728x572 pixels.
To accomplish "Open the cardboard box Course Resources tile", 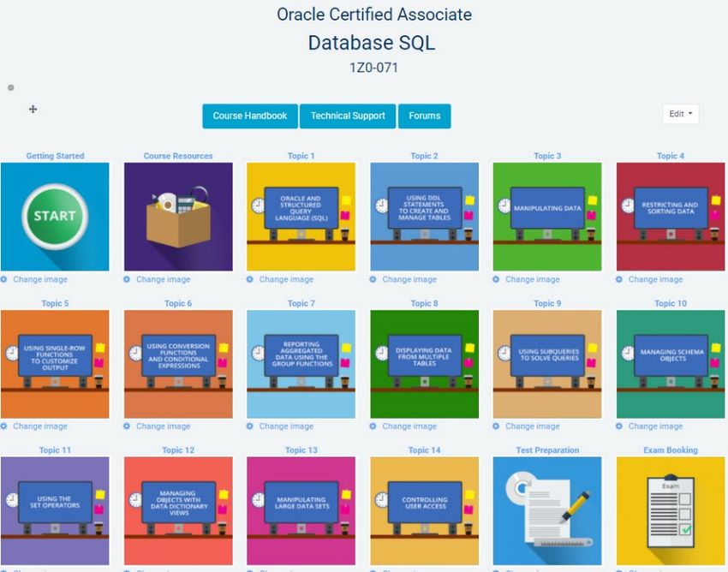I will pos(178,217).
